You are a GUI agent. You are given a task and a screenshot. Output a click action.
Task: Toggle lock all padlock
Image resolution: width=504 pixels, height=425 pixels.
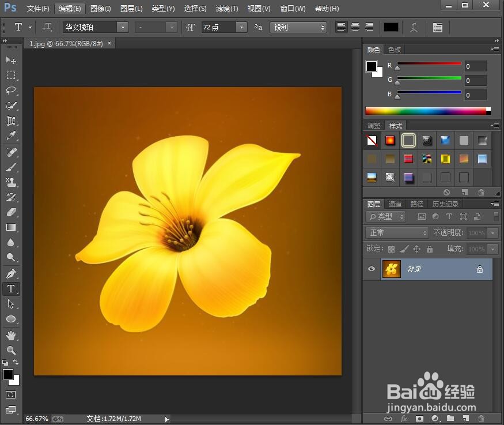coord(430,249)
